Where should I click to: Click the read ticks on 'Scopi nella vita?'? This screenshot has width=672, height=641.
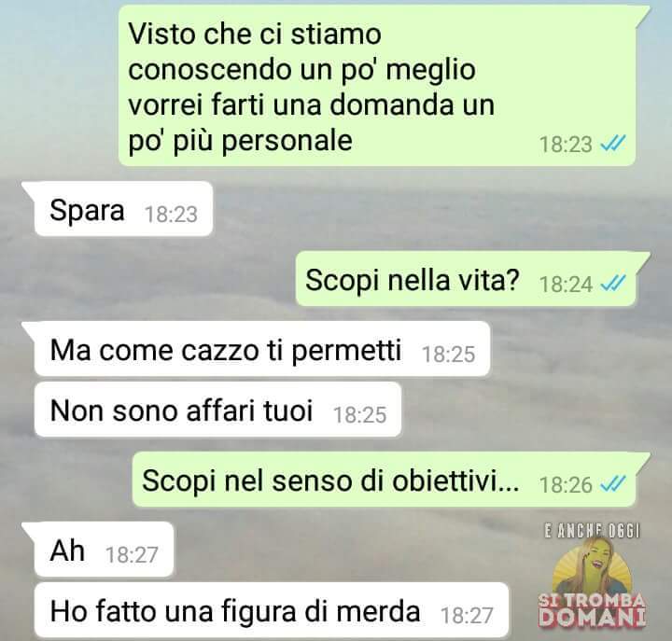tap(613, 284)
